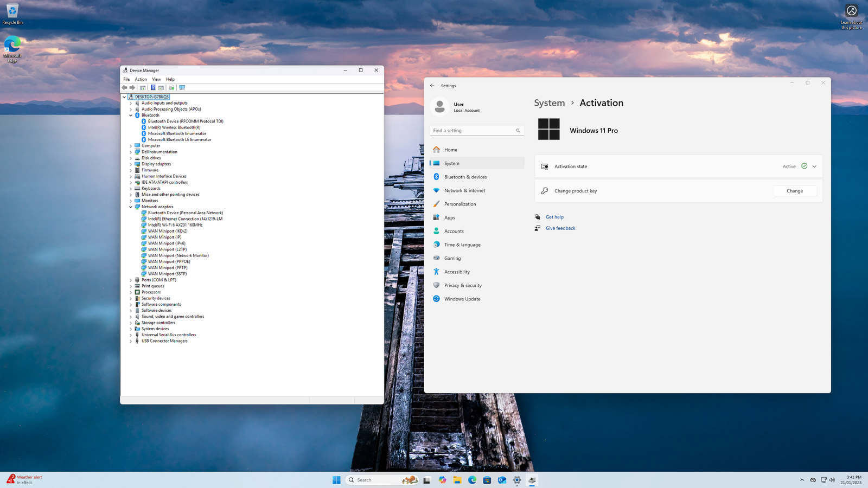Click Update device driver toolbar icon
868x488 pixels.
click(x=171, y=87)
